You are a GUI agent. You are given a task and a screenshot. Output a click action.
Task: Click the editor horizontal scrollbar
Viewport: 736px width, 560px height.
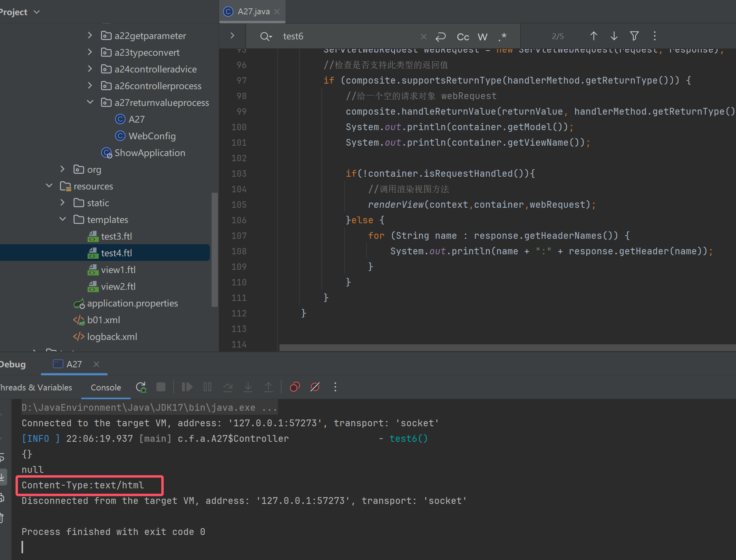click(x=507, y=347)
